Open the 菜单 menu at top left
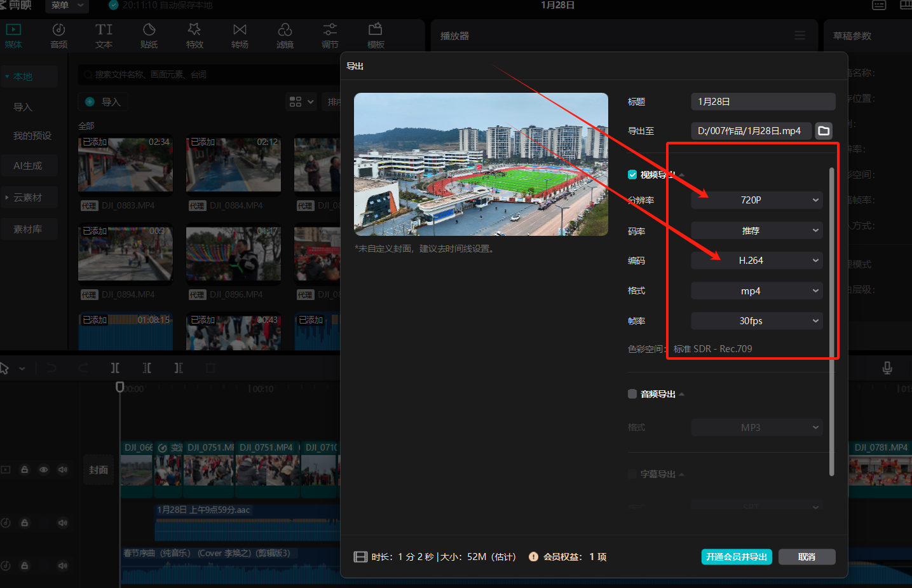This screenshot has width=912, height=588. pyautogui.click(x=67, y=6)
